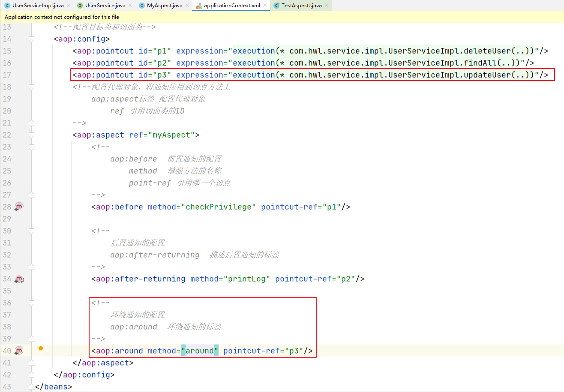Click the advice gutter icon on line 40
This screenshot has width=564, height=392.
click(x=19, y=351)
